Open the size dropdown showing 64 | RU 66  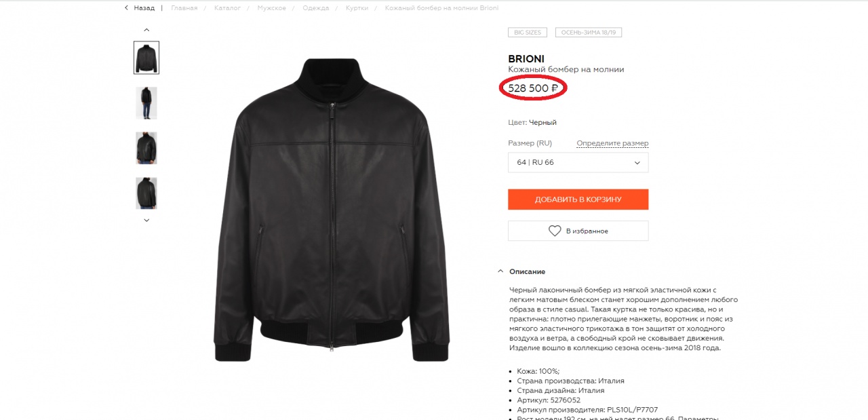tap(578, 163)
